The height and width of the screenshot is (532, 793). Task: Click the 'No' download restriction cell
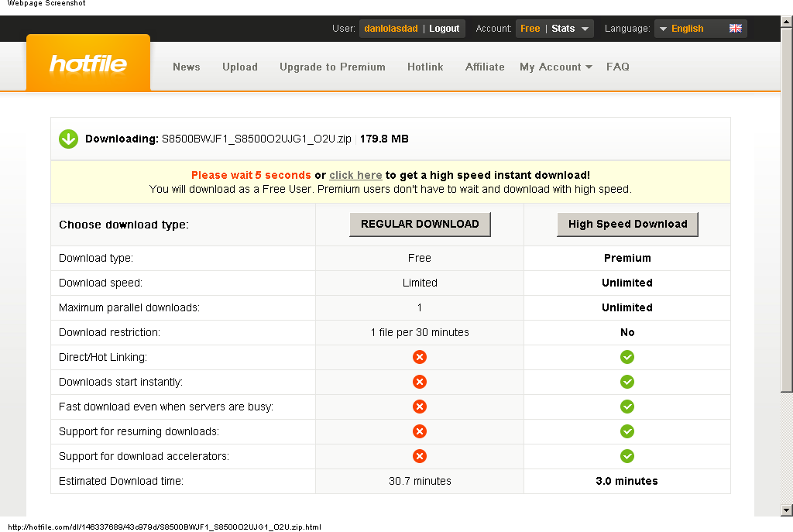point(627,332)
